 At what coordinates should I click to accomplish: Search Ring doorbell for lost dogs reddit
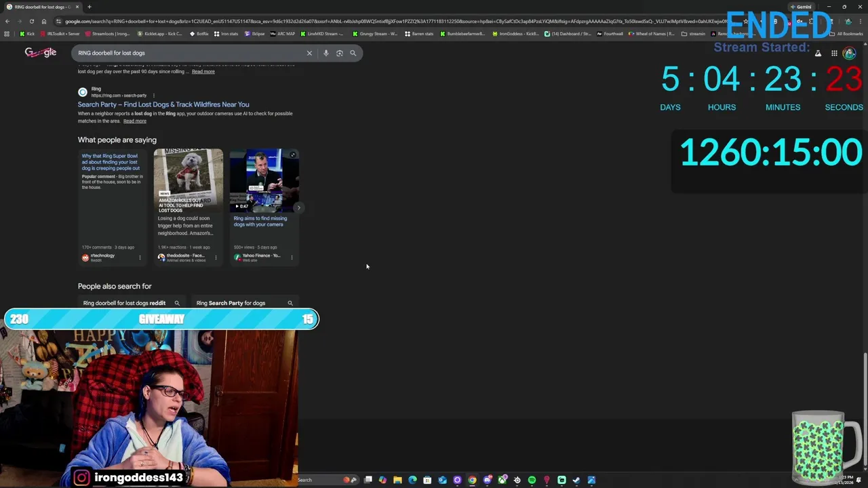pos(131,303)
